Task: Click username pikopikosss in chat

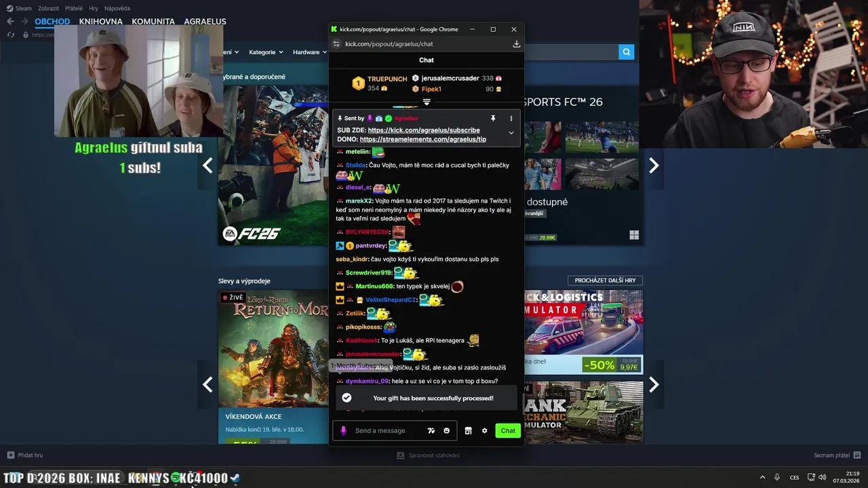Action: pos(363,327)
